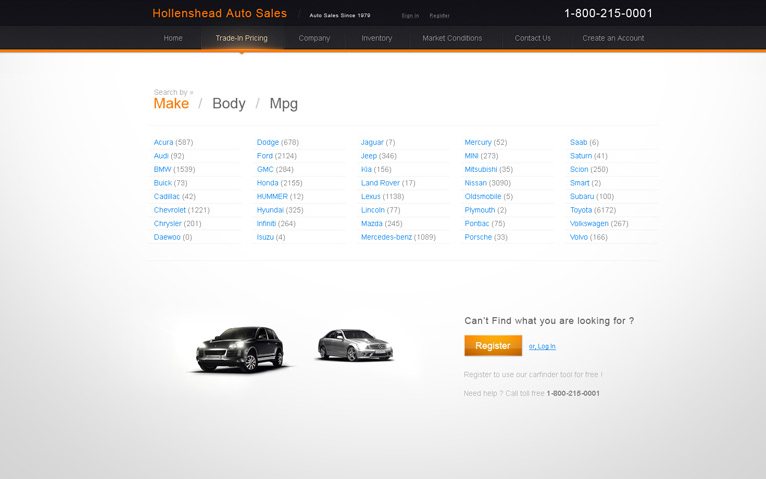The height and width of the screenshot is (479, 766).
Task: Click Contact Us in the navigation bar
Action: point(532,38)
